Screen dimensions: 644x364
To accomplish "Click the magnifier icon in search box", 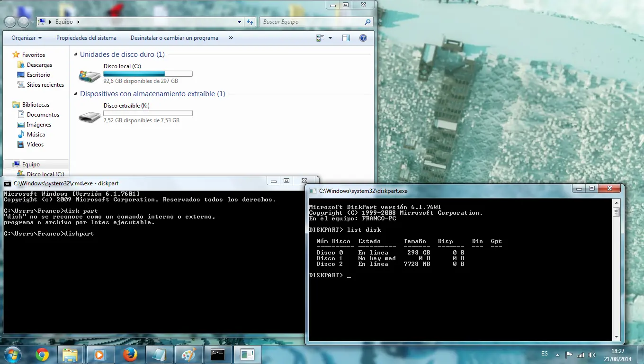I will tap(367, 22).
